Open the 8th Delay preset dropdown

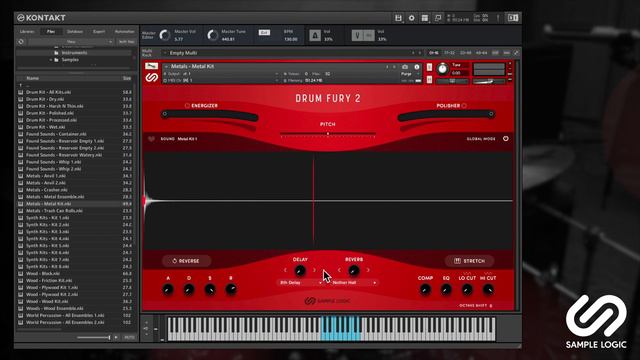click(x=301, y=282)
